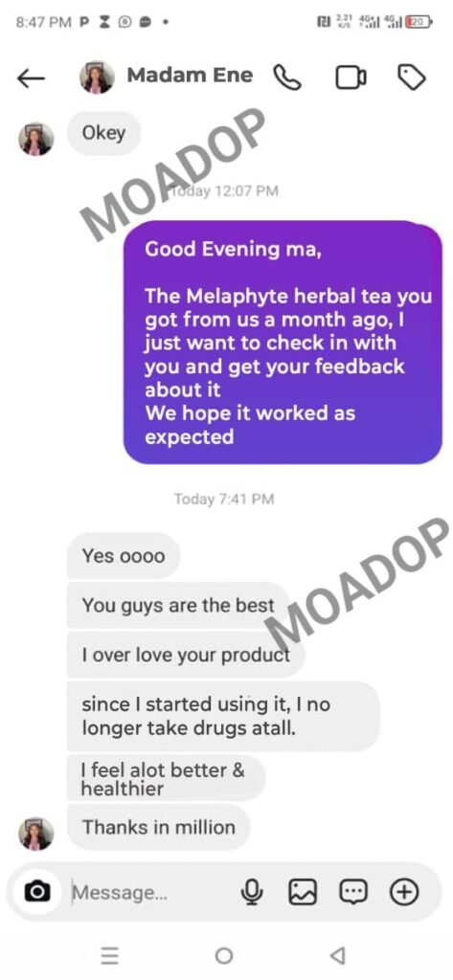This screenshot has width=453, height=980.
Task: Tap the back arrow to leave chat
Action: click(x=31, y=78)
